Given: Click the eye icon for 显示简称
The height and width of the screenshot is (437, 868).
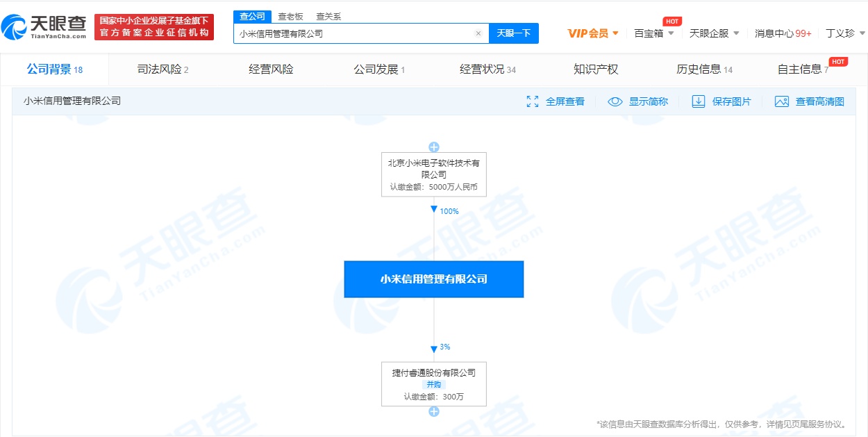Looking at the screenshot, I should tap(615, 101).
